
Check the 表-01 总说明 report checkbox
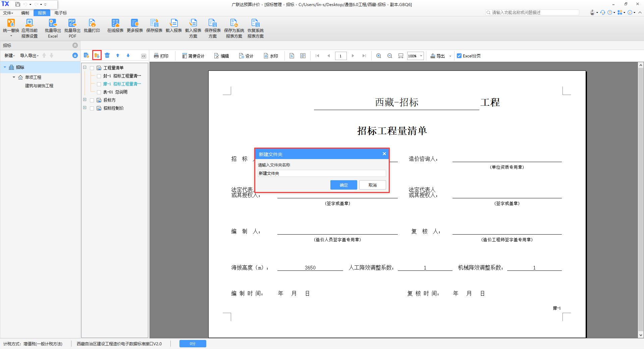tap(99, 92)
